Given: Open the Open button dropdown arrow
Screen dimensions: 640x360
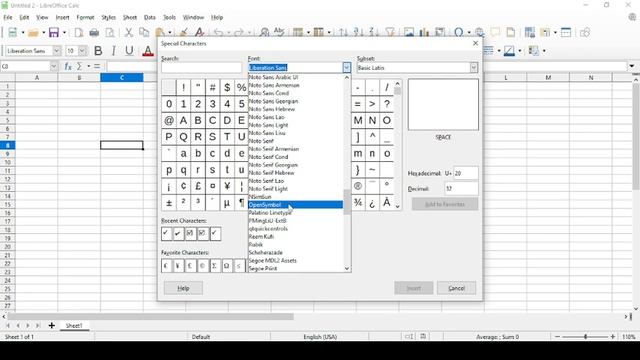Looking at the screenshot, I should coord(43,33).
